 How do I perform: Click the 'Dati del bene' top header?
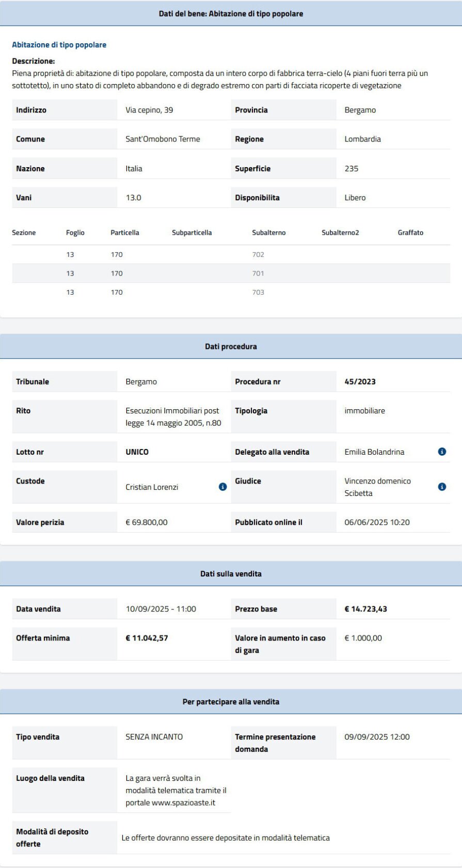click(231, 14)
